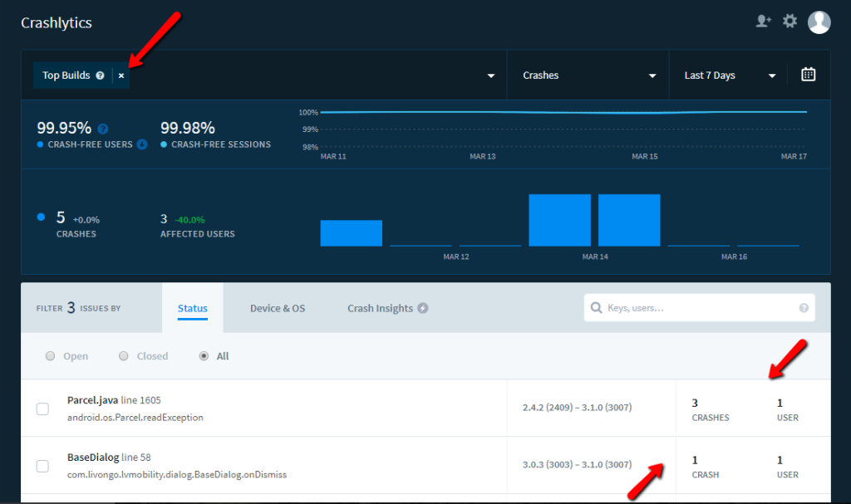Select the Closed status radio button
851x504 pixels.
click(123, 356)
